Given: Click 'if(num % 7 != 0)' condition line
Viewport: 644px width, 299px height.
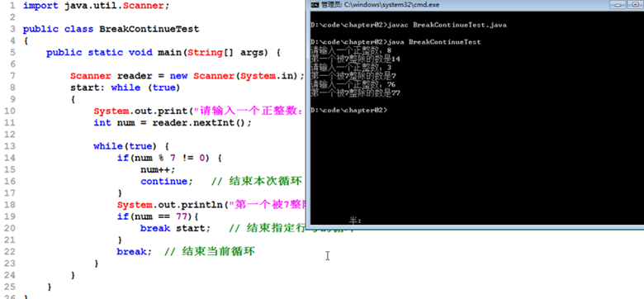Looking at the screenshot, I should [169, 158].
